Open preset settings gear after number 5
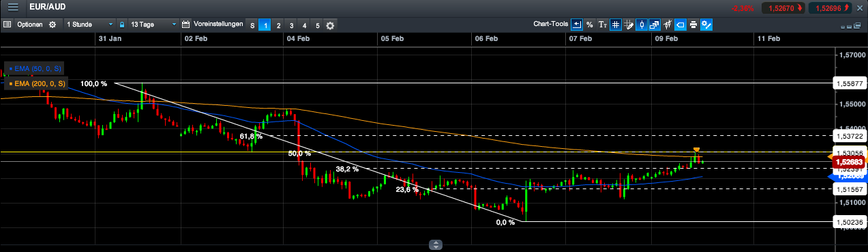This screenshot has height=252, width=868. pyautogui.click(x=330, y=25)
